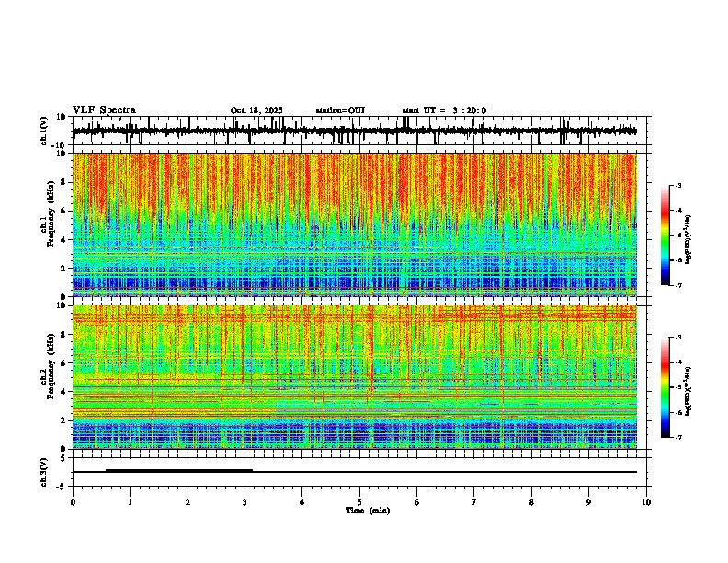Screen dimensions: 728x563
Task: Click the "-7" label below ch.2 color bar
Action: point(677,437)
